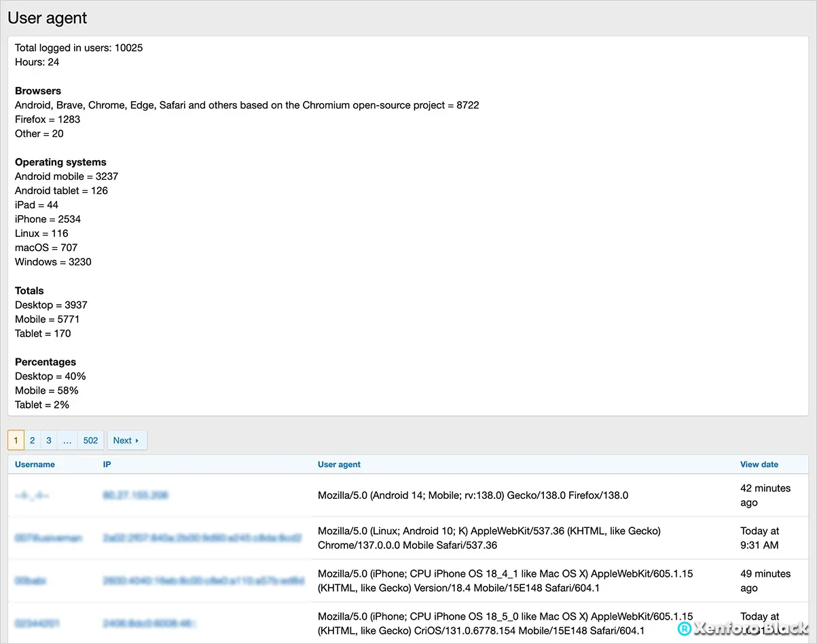Click the 'Desktop = 40%' line

point(50,376)
